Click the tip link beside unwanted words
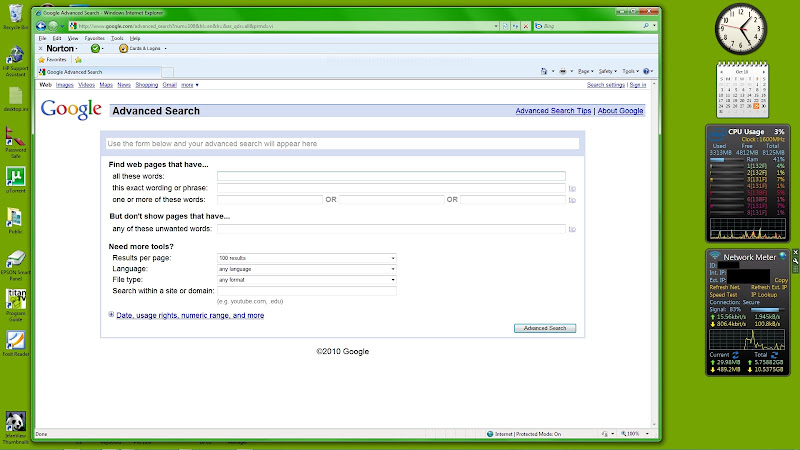 point(572,229)
